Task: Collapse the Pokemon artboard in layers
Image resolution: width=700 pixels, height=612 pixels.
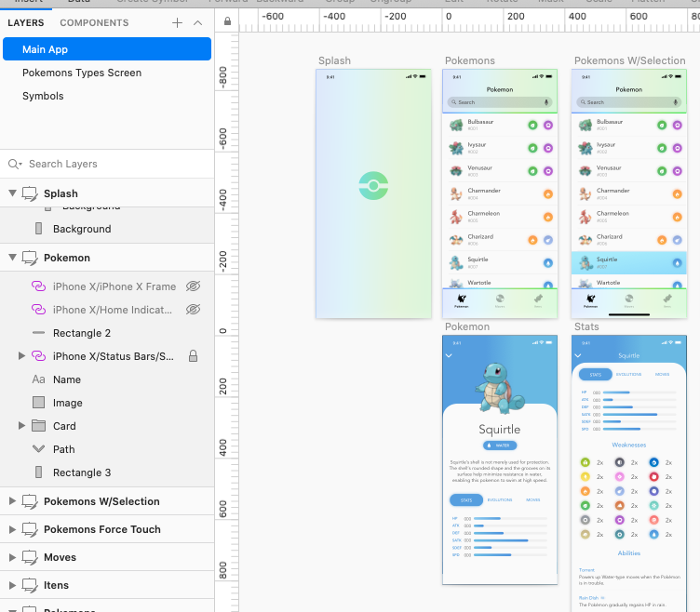Action: [x=12, y=258]
